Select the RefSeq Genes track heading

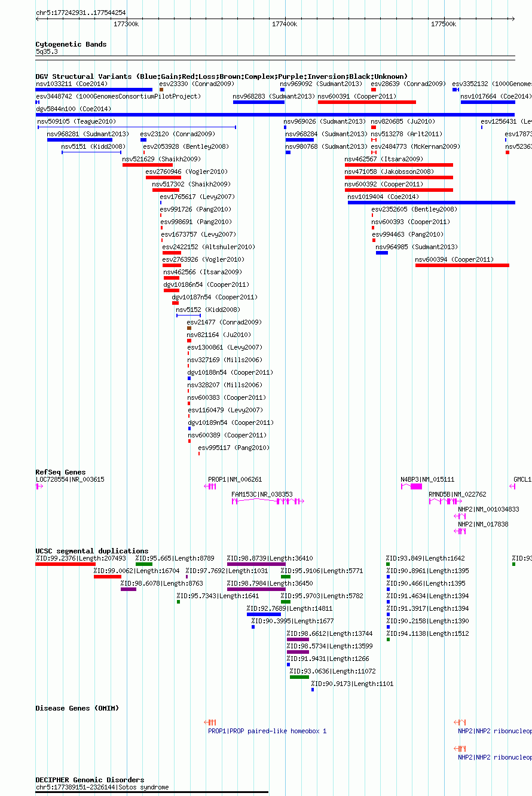(x=60, y=472)
